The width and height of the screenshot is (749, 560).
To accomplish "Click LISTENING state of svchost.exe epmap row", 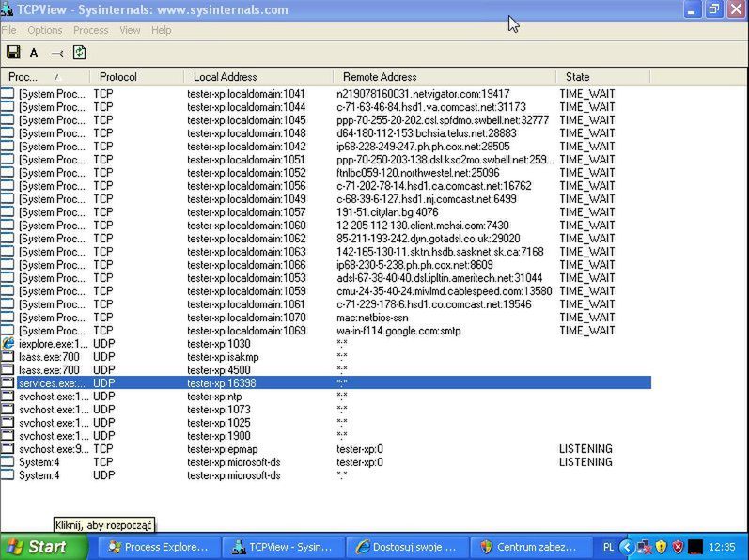I will (x=585, y=449).
